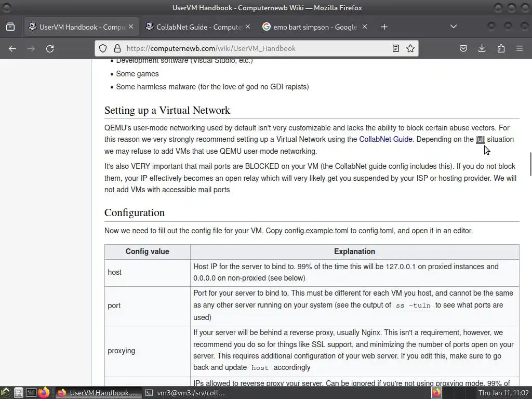Open the taskbar clock Thu Jan 11
This screenshot has width=532, height=399.
point(503,393)
